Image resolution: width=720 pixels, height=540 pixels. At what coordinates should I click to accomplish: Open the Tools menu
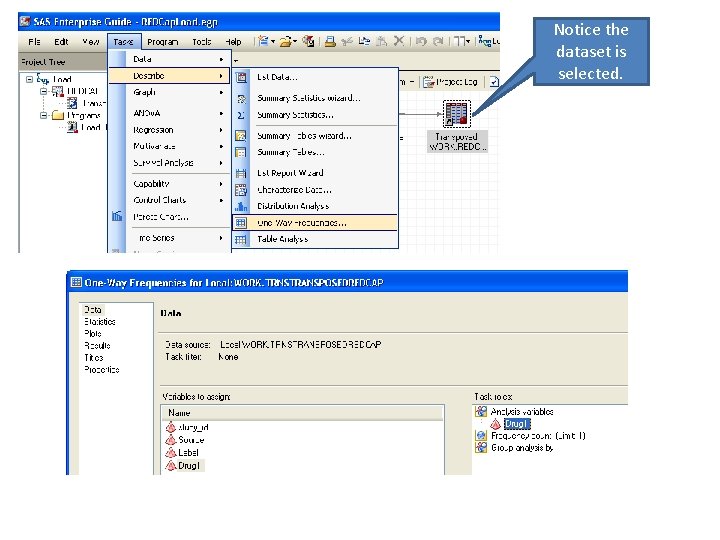[x=202, y=42]
